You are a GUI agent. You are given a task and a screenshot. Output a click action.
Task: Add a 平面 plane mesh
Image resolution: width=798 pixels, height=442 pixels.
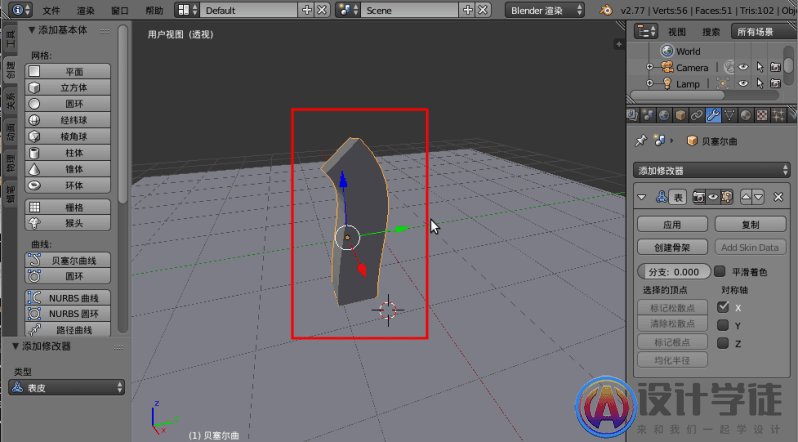[x=68, y=71]
